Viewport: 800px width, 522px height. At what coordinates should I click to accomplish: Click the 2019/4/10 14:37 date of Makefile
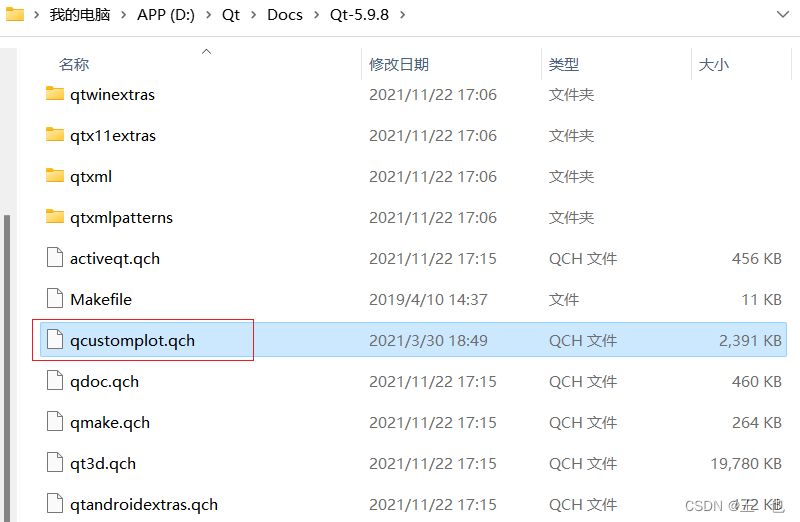[428, 300]
